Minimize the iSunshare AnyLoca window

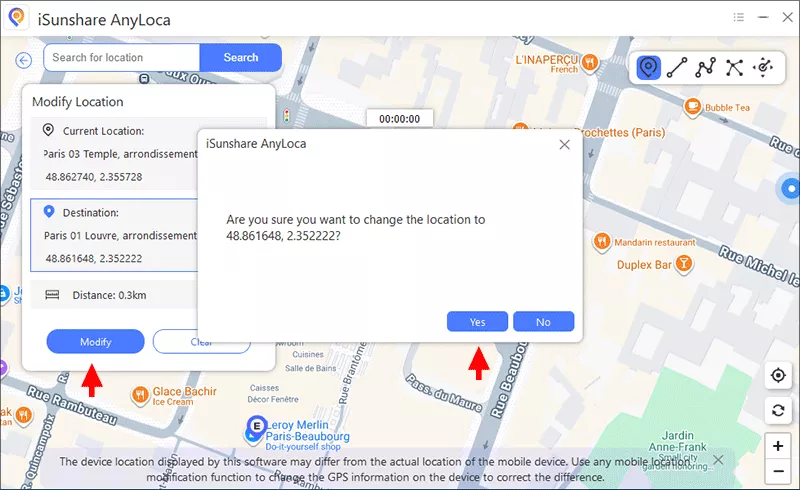(763, 17)
